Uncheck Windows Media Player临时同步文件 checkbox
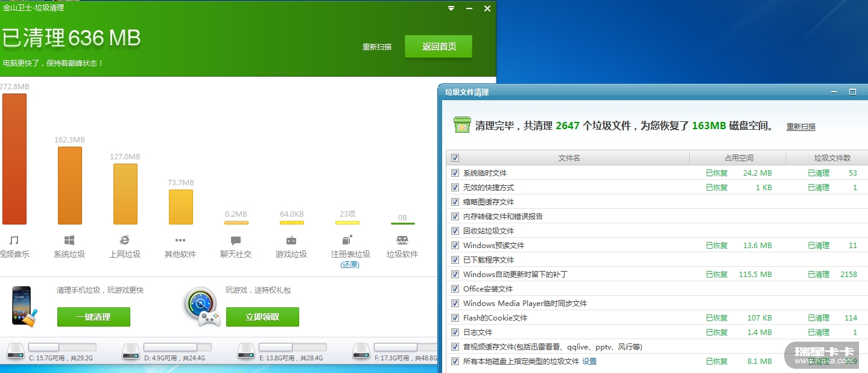This screenshot has width=868, height=373. click(x=455, y=303)
